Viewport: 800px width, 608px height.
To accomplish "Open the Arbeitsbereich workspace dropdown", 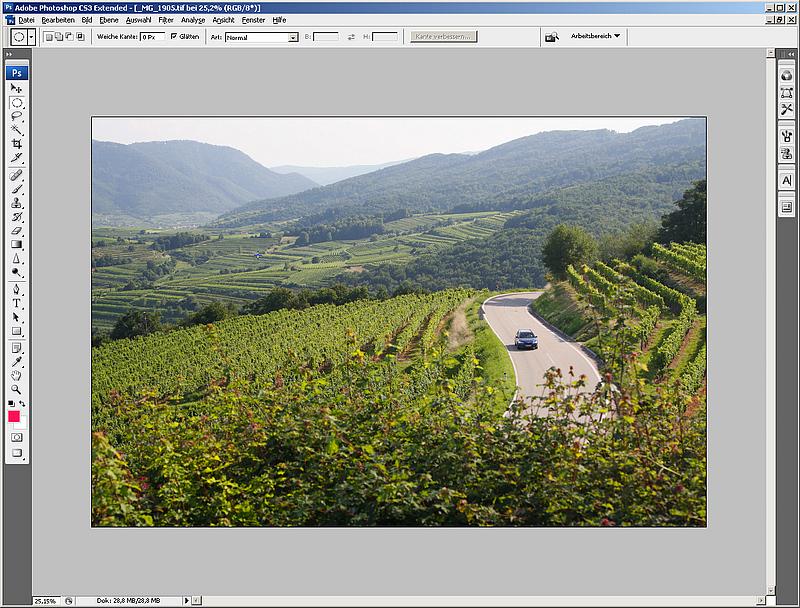I will tap(595, 36).
